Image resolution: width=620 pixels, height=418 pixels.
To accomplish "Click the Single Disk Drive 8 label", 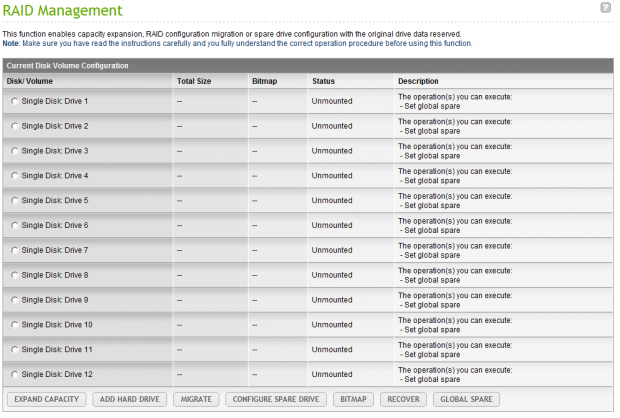I will pos(55,275).
